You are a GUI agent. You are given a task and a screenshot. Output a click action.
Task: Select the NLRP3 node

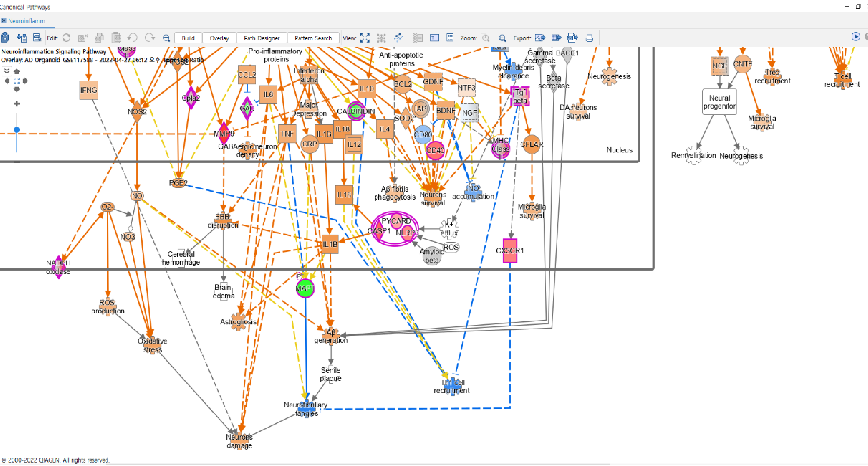tap(407, 233)
